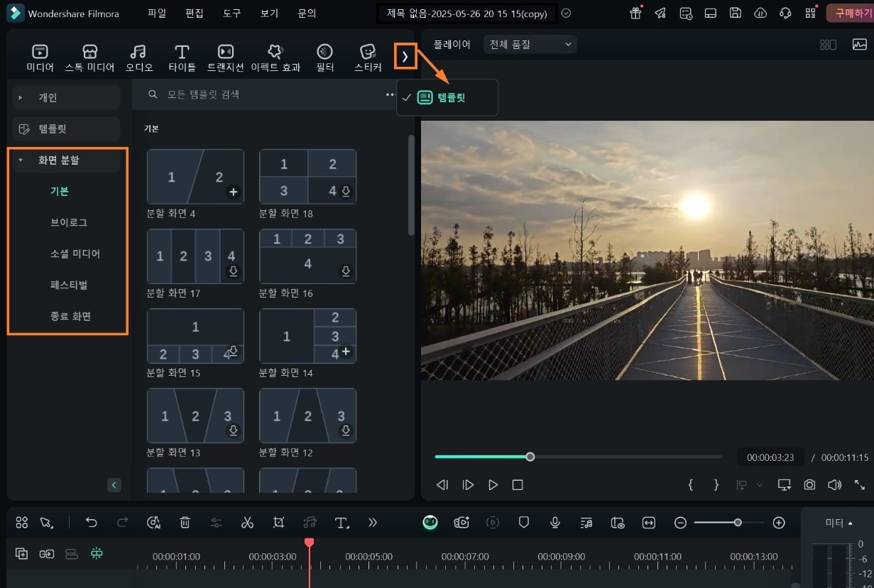Click the redo arrow icon
Image resolution: width=874 pixels, height=588 pixels.
122,523
